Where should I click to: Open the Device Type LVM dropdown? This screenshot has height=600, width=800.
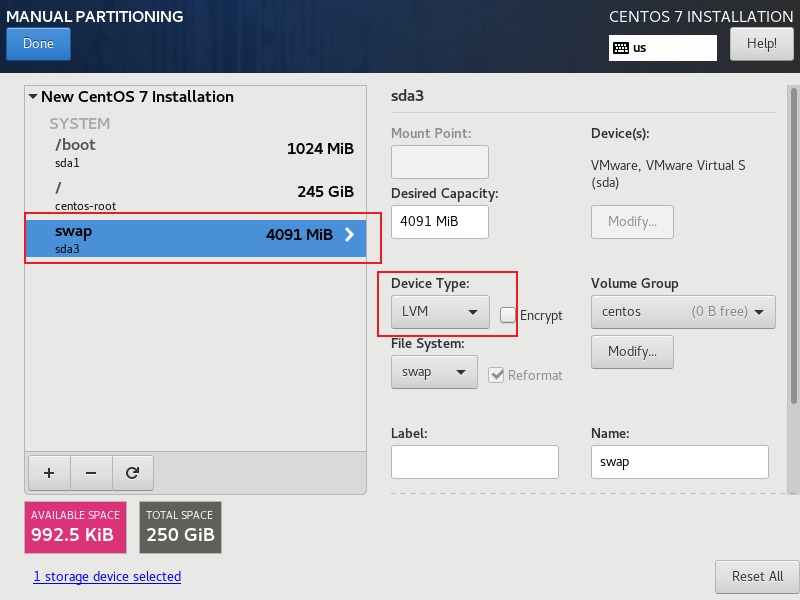point(439,311)
